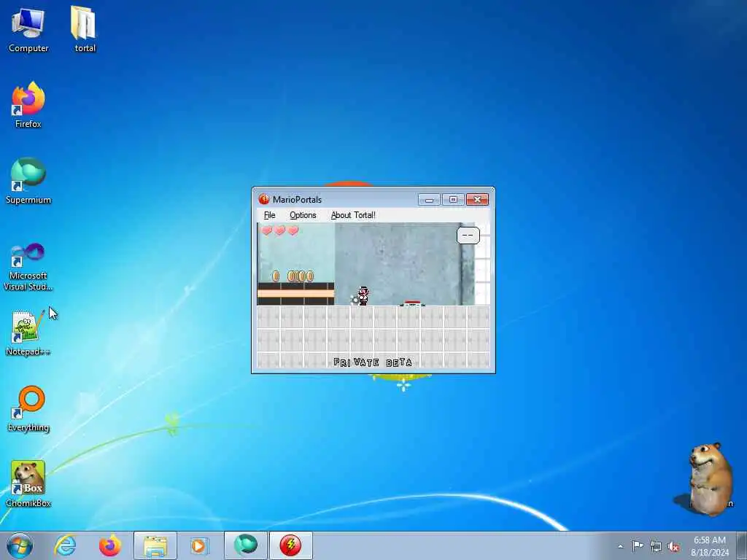Open network status tray icon
This screenshot has width=747, height=560.
656,546
